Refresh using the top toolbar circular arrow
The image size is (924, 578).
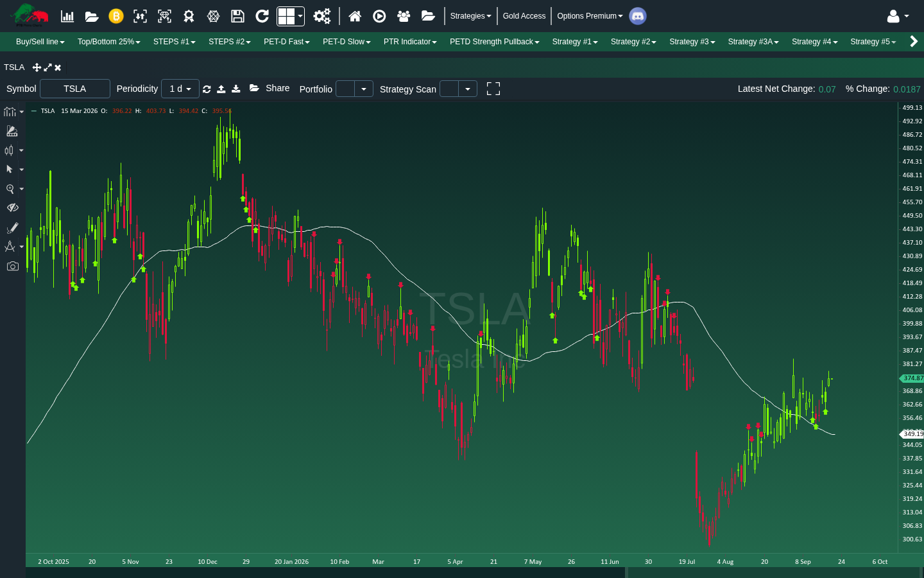(x=262, y=16)
